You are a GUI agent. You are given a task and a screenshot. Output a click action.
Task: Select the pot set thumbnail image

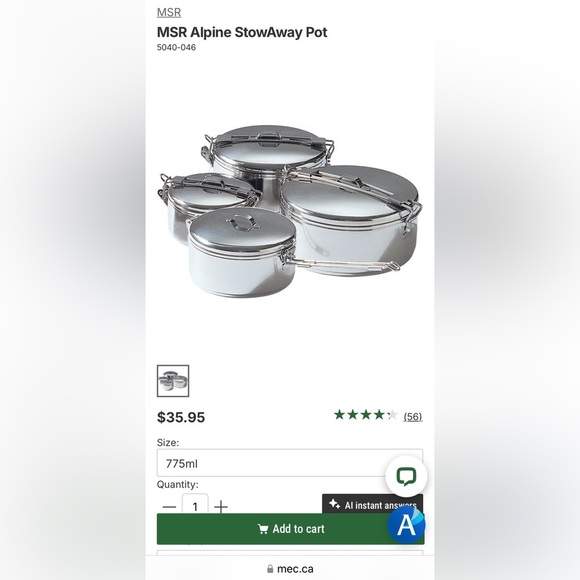(173, 381)
